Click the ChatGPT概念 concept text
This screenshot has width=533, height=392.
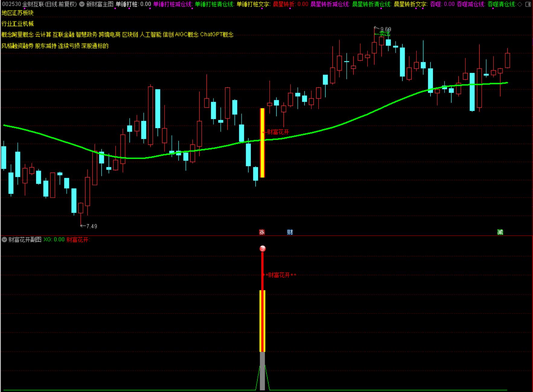pyautogui.click(x=217, y=34)
